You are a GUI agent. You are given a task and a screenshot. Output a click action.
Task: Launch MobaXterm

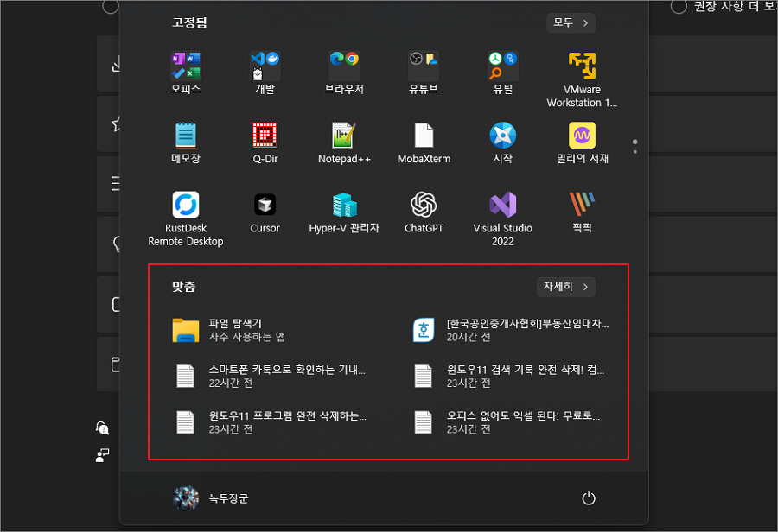click(x=424, y=142)
